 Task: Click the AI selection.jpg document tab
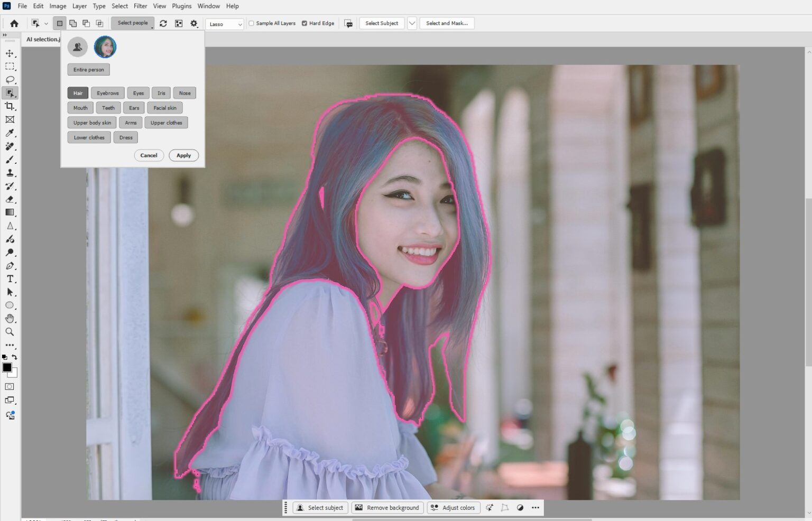(x=43, y=39)
